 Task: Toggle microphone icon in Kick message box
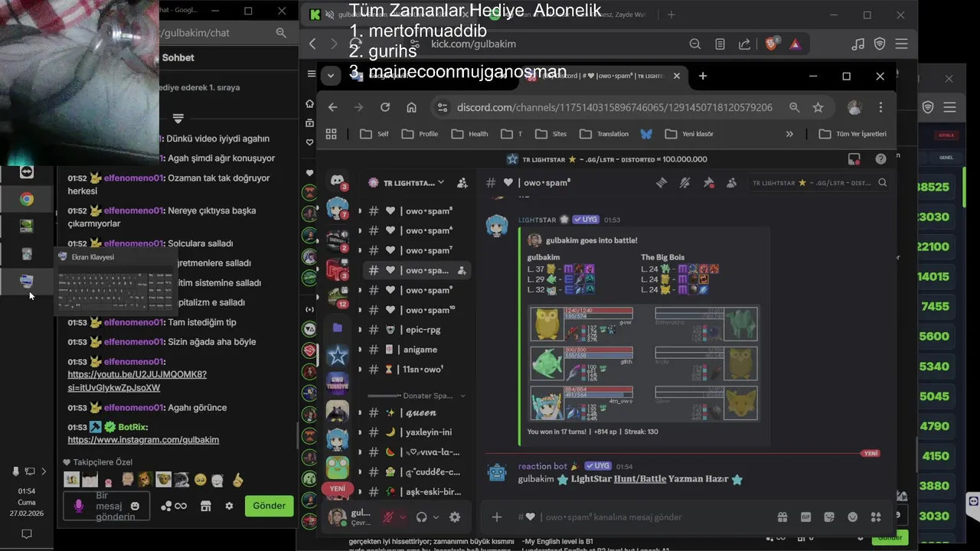[78, 506]
